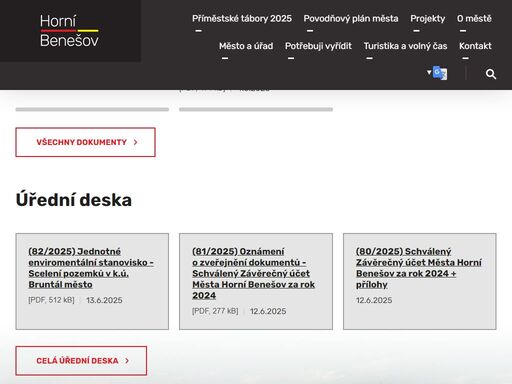Viewport: 512px width, 384px height.
Task: Click the Celá úřední deska button
Action: coord(81,361)
